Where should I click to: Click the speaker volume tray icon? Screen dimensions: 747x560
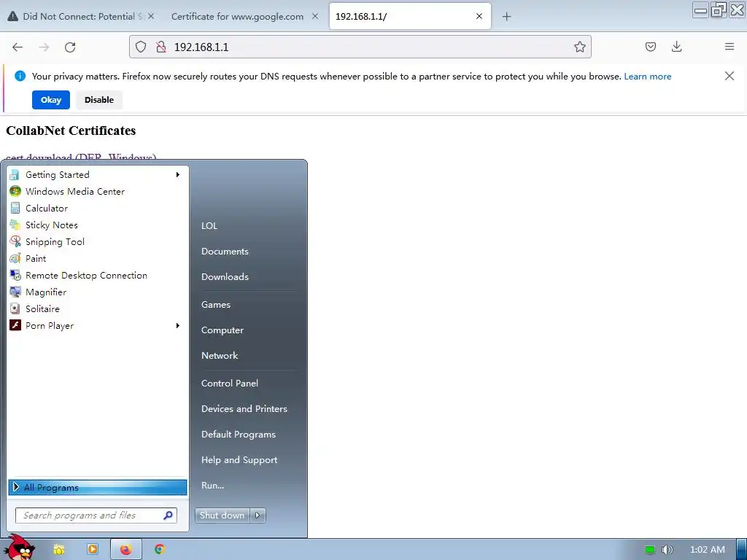(667, 550)
